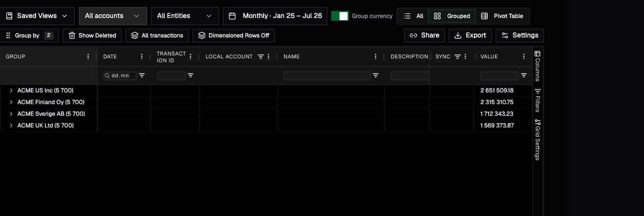Toggle Show Deleted transactions
Image resolution: width=644 pixels, height=216 pixels.
(93, 36)
